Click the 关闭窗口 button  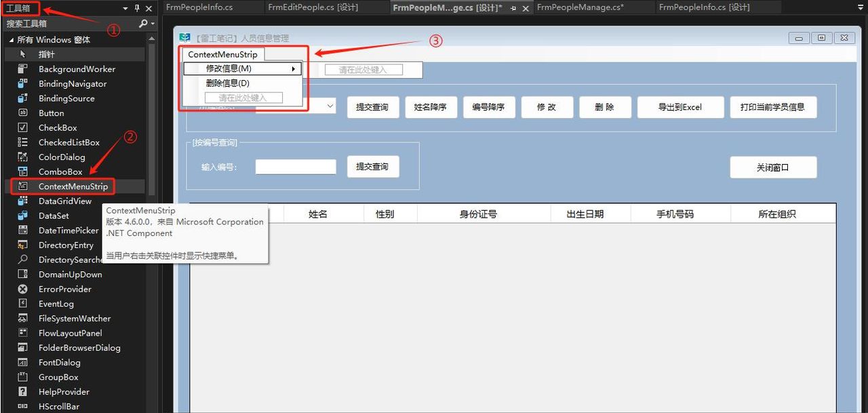(x=773, y=168)
